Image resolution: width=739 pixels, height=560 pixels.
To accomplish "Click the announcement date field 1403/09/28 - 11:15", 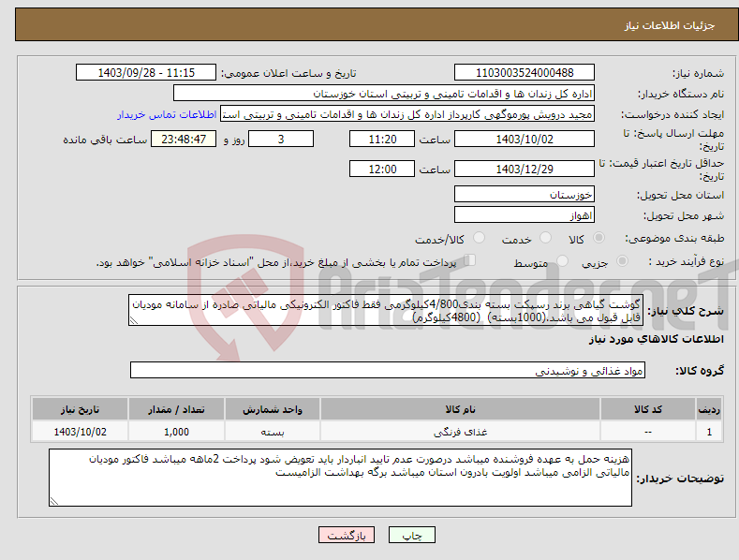I will (146, 73).
